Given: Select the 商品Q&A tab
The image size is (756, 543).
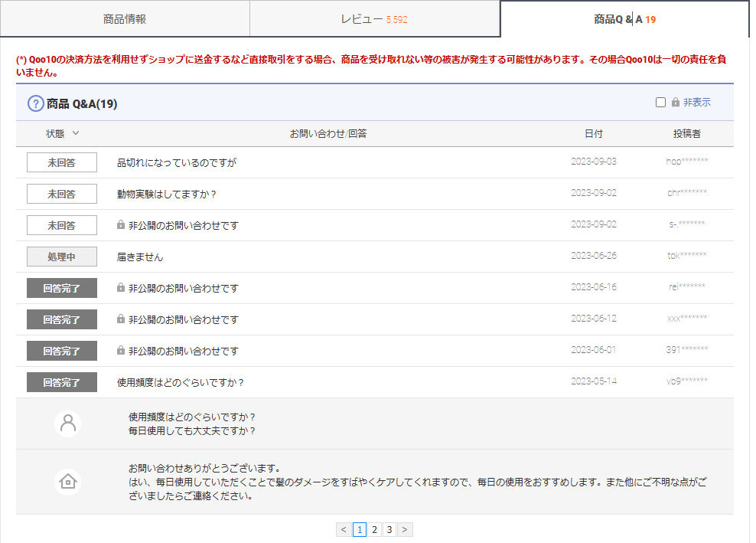Looking at the screenshot, I should (x=624, y=19).
